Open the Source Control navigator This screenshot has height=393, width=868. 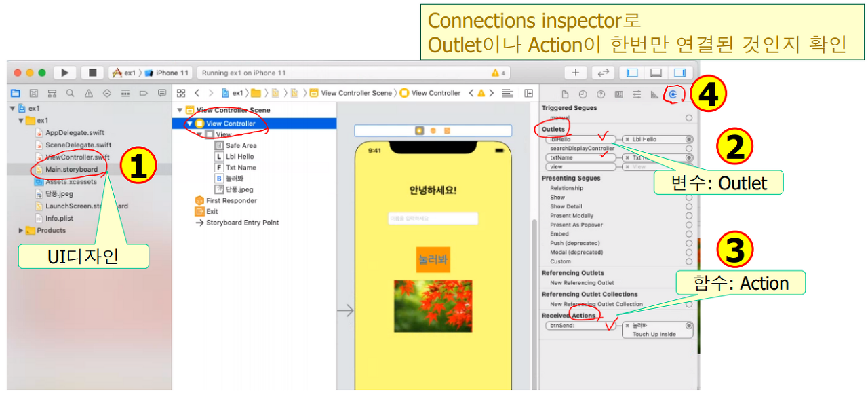tap(33, 93)
